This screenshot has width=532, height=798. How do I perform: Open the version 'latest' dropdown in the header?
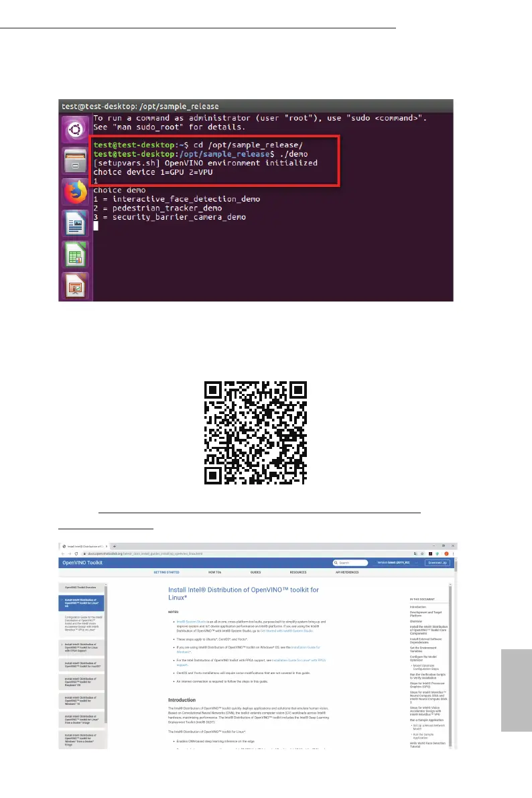[397, 563]
